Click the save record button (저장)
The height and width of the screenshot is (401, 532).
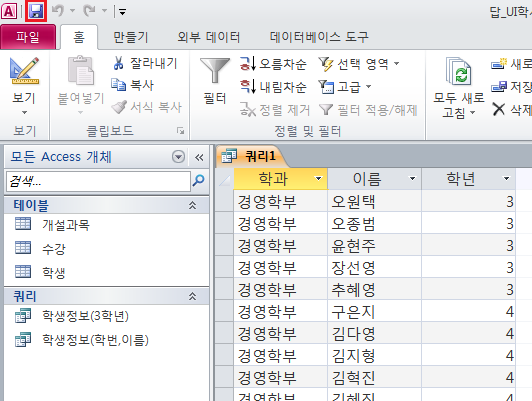[512, 87]
